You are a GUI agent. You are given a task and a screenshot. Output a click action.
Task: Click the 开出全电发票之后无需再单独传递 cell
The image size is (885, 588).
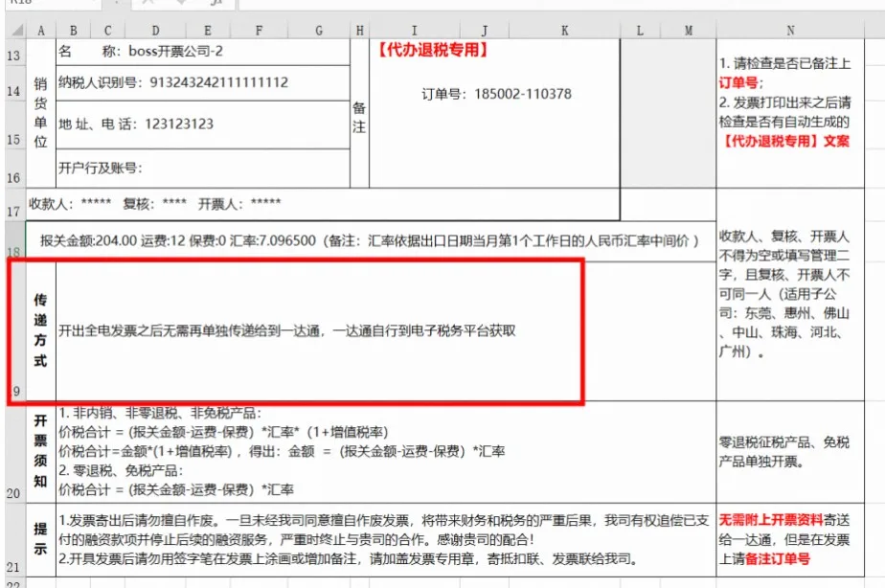tap(385, 331)
